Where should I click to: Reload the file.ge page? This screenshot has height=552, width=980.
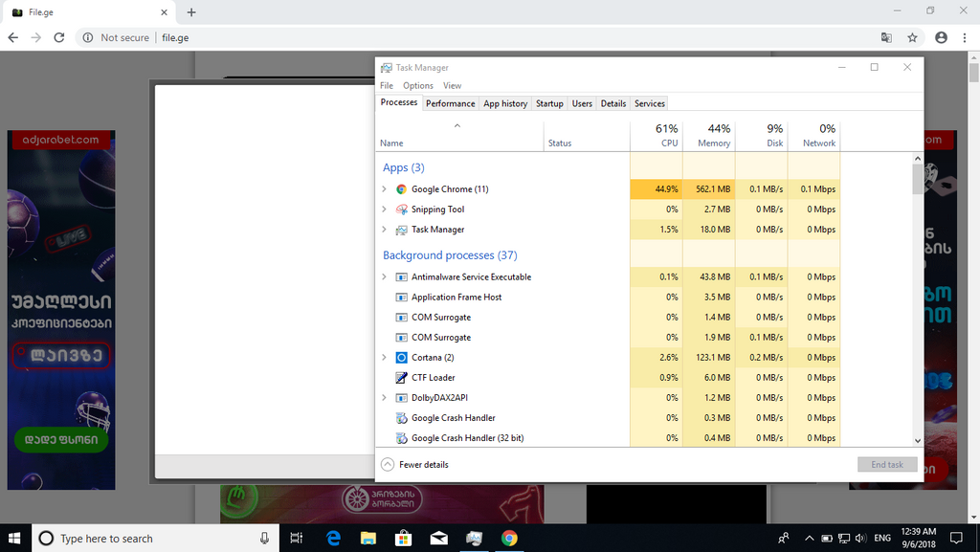(59, 37)
